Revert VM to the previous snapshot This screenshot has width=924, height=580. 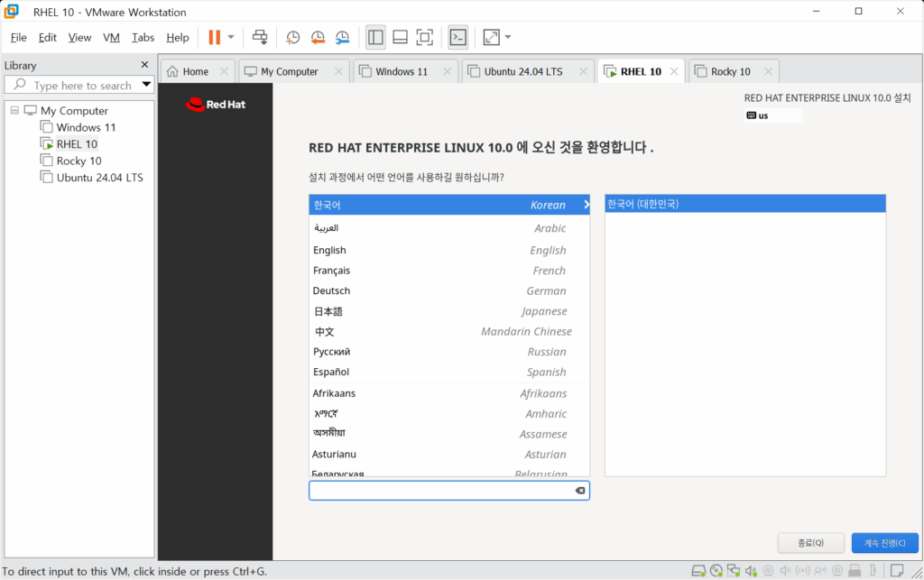tap(318, 37)
